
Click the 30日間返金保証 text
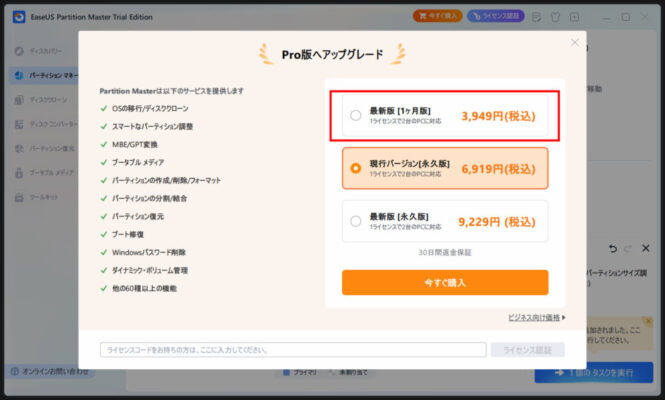coord(445,252)
